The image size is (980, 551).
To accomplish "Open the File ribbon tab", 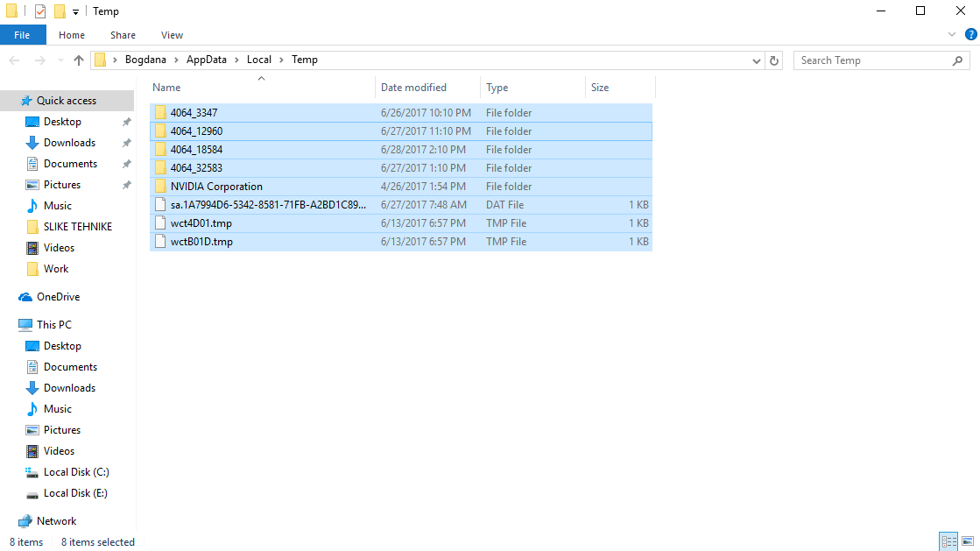I will pyautogui.click(x=23, y=35).
